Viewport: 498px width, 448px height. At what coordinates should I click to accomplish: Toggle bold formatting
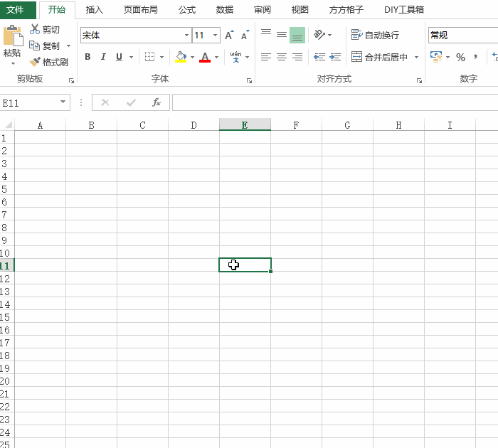tap(88, 57)
